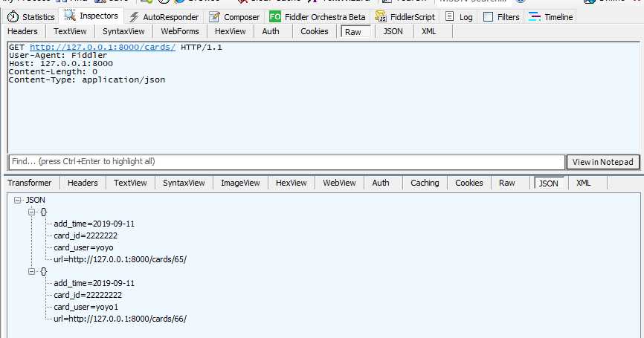Toggle the Filters checkbox icon
Image resolution: width=644 pixels, height=338 pixels.
coord(488,17)
